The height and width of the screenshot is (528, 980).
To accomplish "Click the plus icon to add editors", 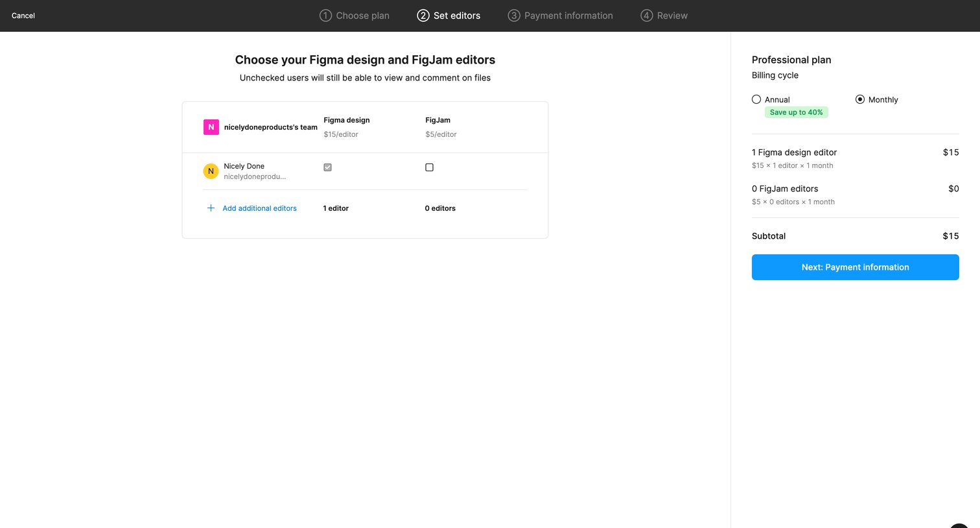I will (x=211, y=208).
